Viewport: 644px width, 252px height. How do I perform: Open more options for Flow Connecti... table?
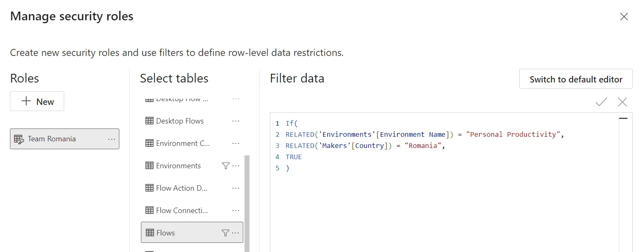point(236,211)
